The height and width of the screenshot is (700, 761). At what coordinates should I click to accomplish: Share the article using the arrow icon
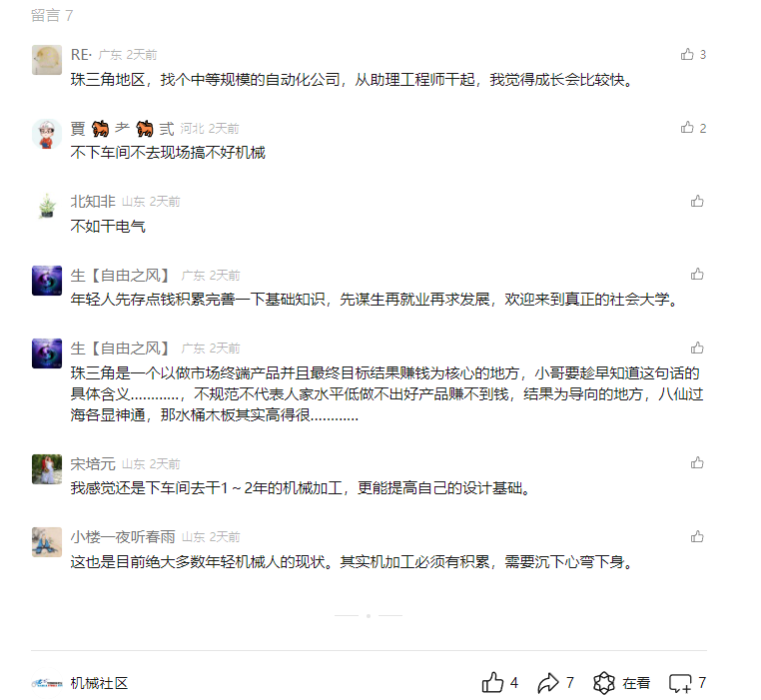click(555, 682)
